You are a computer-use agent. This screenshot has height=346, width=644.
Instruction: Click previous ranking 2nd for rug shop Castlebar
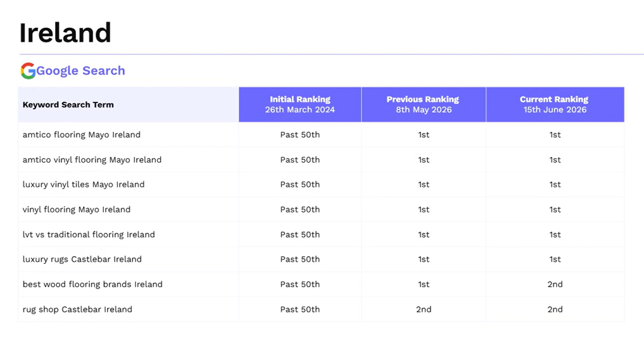tap(424, 309)
